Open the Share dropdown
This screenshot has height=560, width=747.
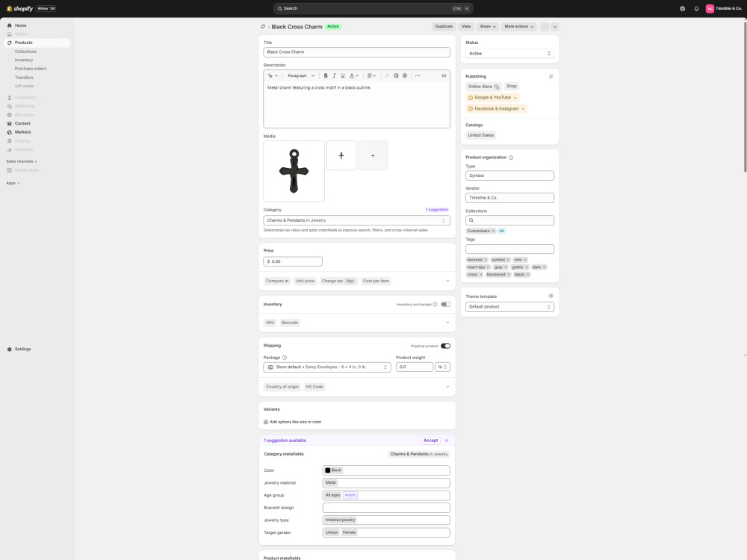(487, 27)
